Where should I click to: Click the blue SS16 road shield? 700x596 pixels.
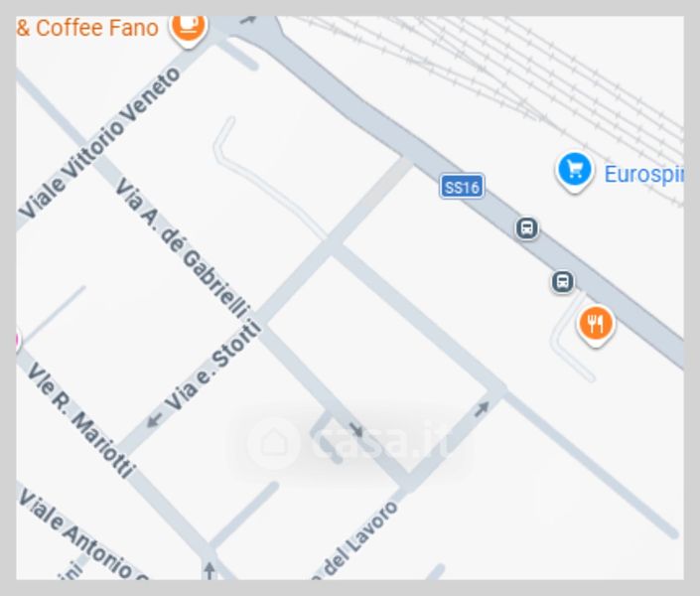pyautogui.click(x=462, y=187)
